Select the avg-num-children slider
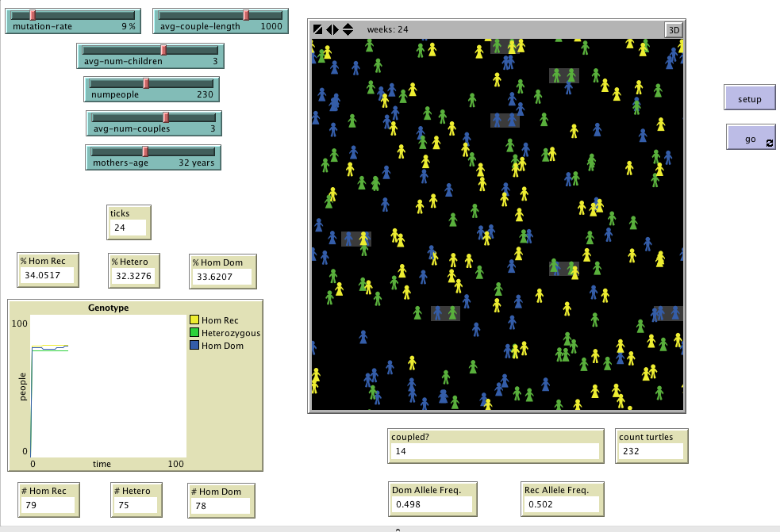This screenshot has height=532, width=780. pyautogui.click(x=165, y=48)
